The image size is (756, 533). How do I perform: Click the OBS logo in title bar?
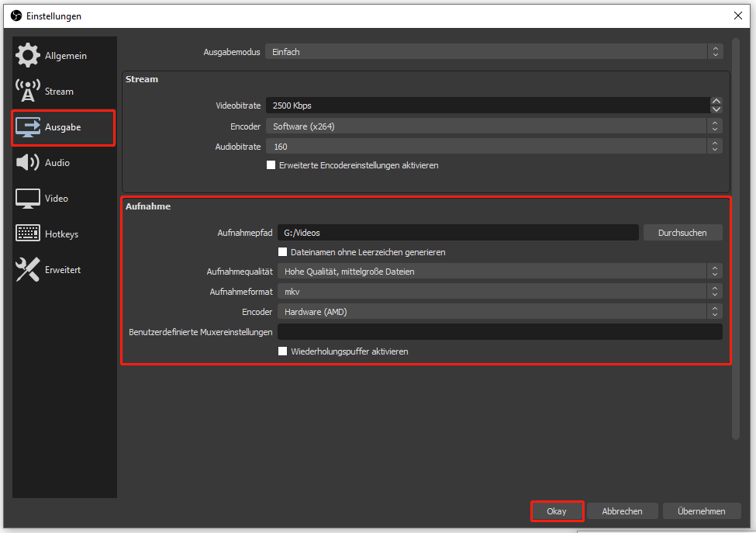pyautogui.click(x=16, y=16)
